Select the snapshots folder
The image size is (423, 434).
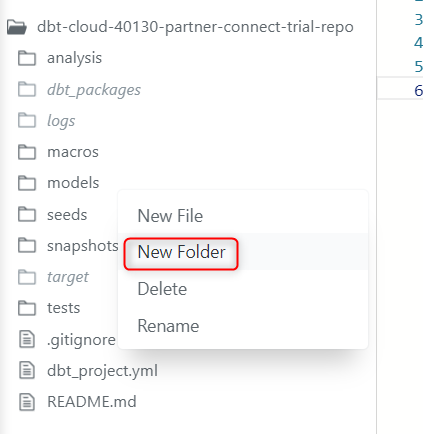click(83, 246)
